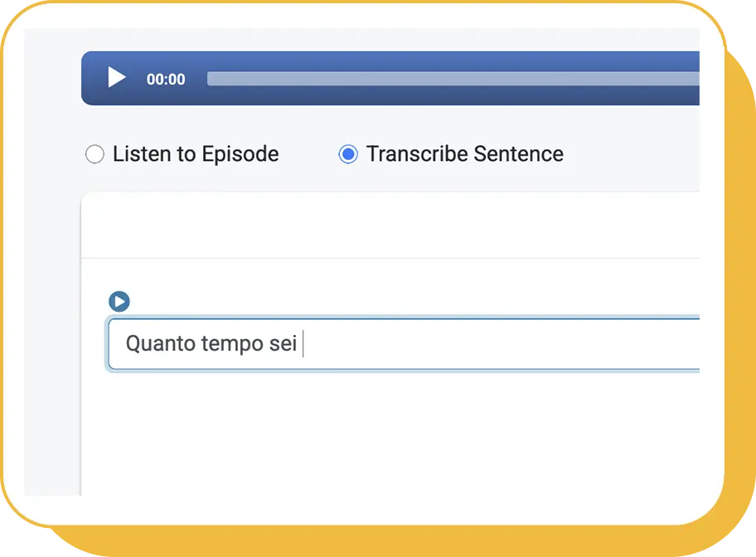Select the Listen to Episode radio button

pos(94,154)
